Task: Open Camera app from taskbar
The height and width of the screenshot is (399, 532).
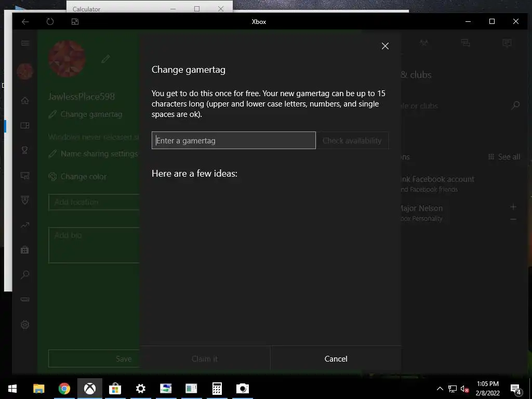Action: tap(243, 389)
